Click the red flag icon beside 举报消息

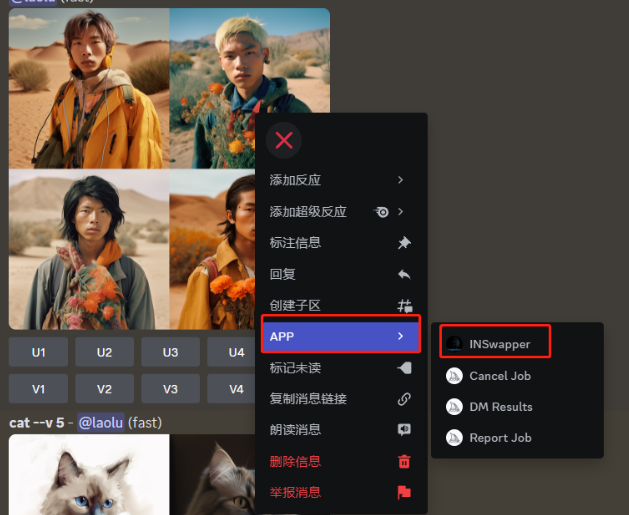(404, 492)
